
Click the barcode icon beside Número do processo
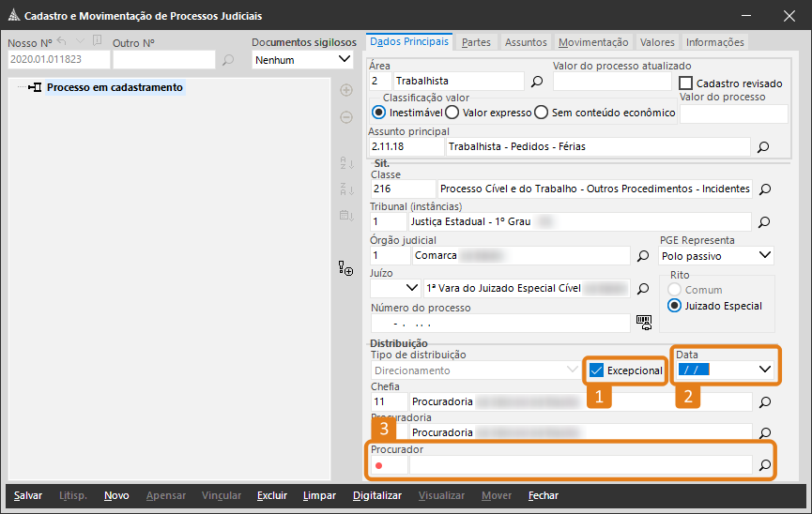(643, 322)
